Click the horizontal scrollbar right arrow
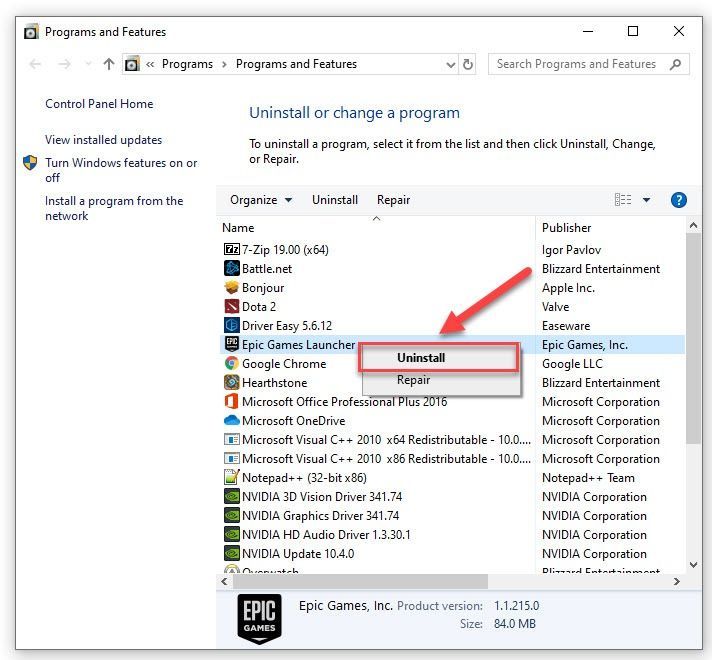 [677, 581]
